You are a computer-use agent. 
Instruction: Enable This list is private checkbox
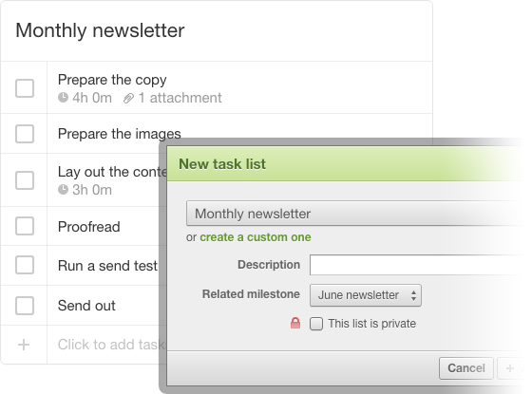pos(316,324)
